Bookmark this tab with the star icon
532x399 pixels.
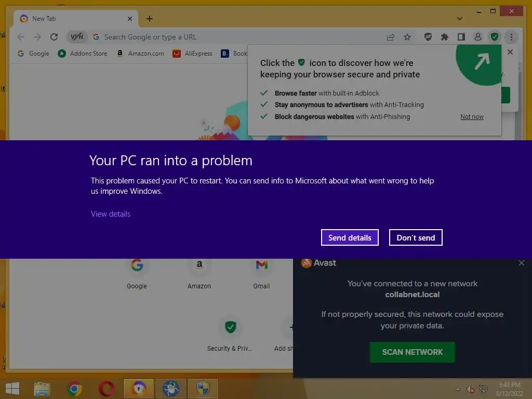[x=407, y=37]
